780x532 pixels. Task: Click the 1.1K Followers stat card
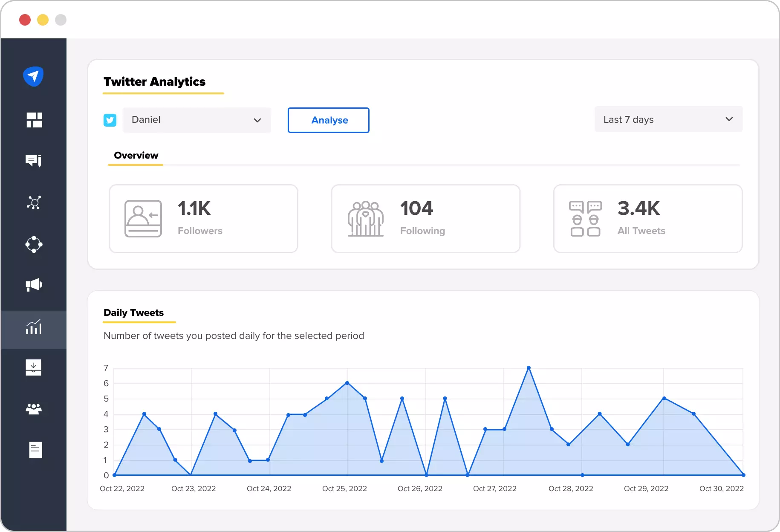pyautogui.click(x=203, y=219)
